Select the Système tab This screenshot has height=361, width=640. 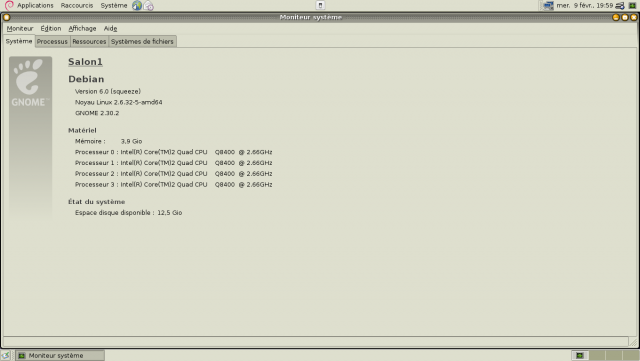[19, 41]
